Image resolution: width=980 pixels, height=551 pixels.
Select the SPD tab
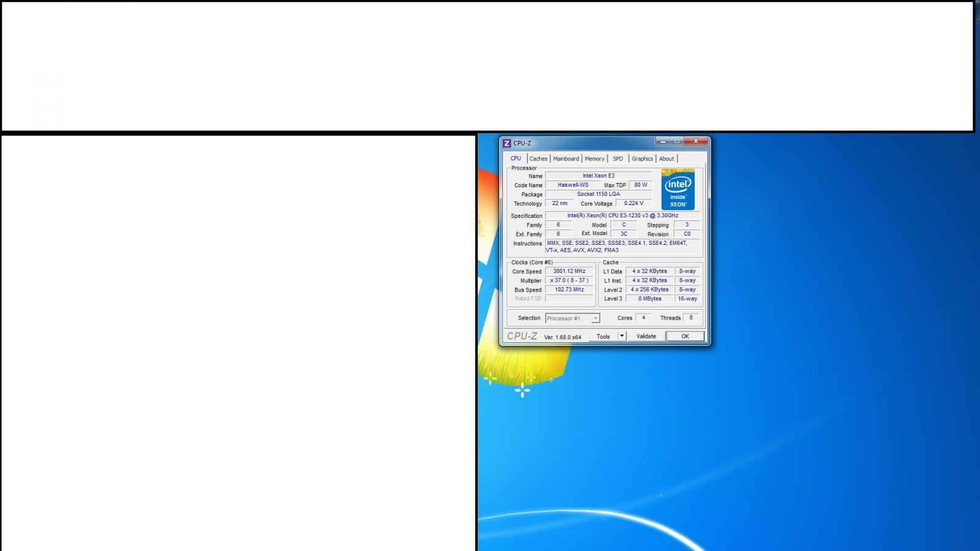click(618, 159)
